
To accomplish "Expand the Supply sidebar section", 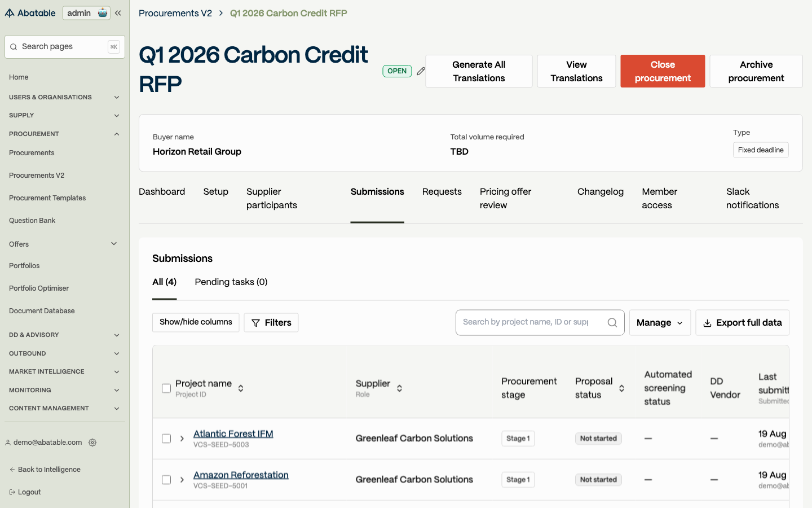I will pos(117,115).
